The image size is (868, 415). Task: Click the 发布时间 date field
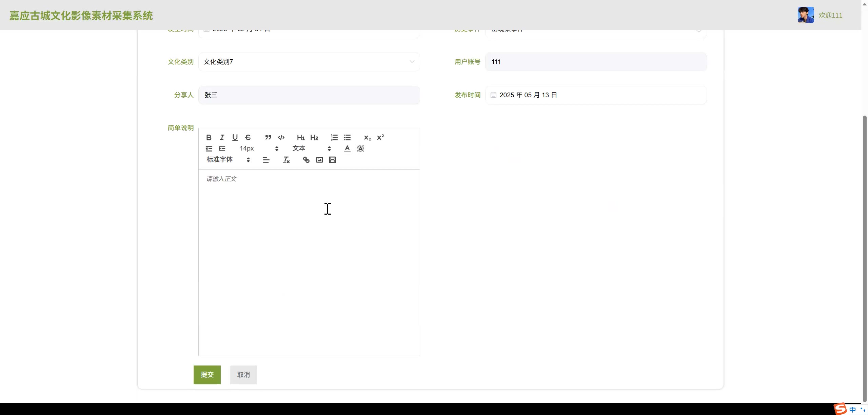pos(596,95)
